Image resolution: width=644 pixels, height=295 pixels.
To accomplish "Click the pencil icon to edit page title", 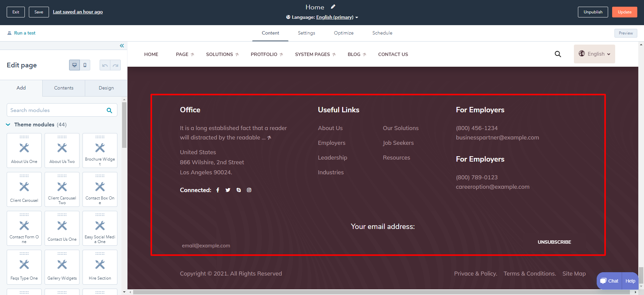I will coord(333,7).
